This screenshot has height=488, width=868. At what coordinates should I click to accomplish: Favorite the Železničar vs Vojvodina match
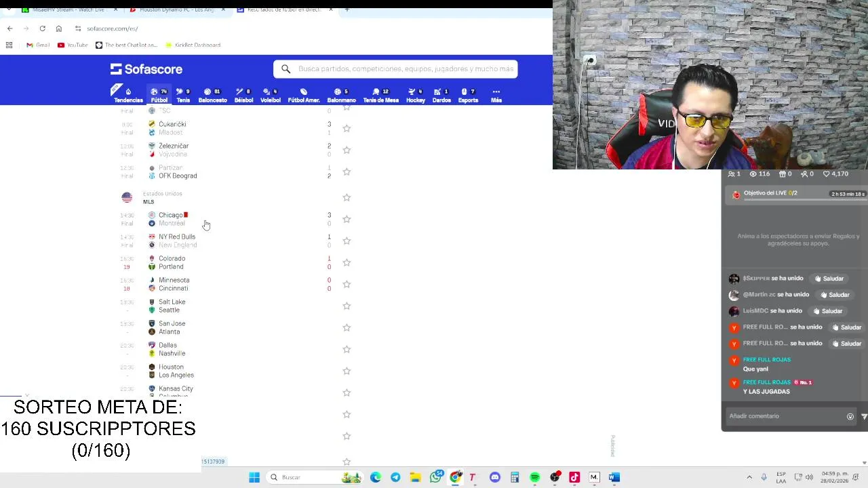(x=347, y=150)
